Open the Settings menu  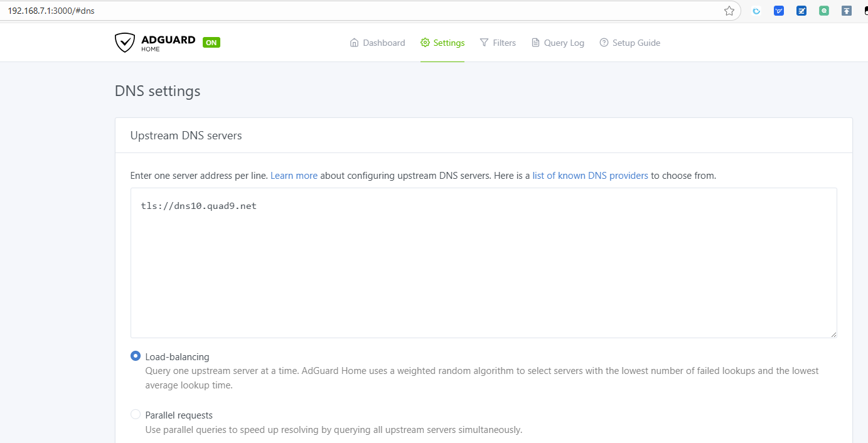pyautogui.click(x=442, y=43)
